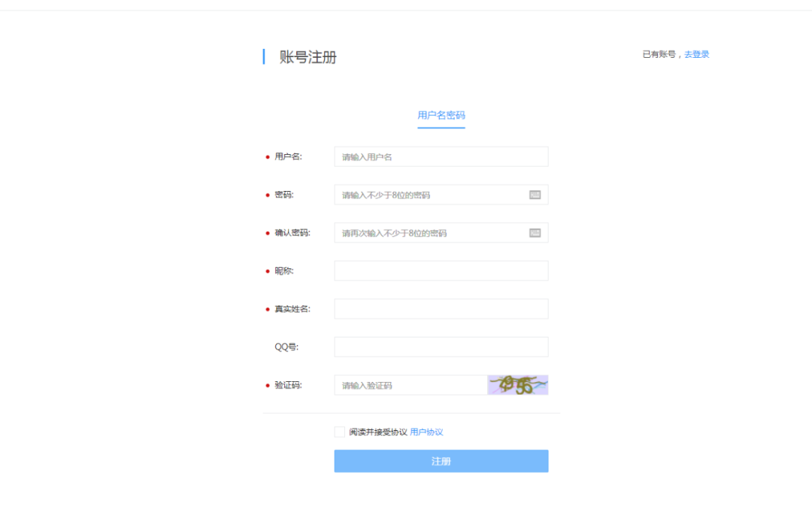Image resolution: width=812 pixels, height=512 pixels.
Task: Tick the 阅读并接受协议 checkbox
Action: tap(340, 432)
